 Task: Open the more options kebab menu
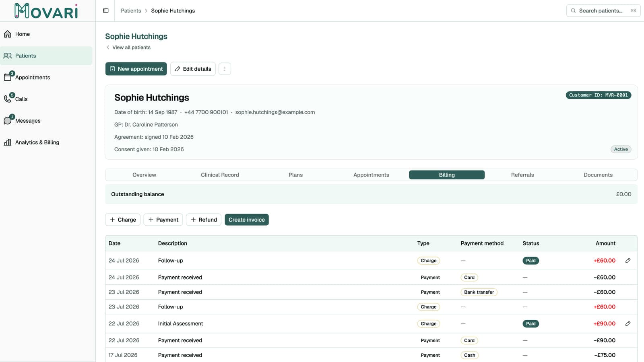(x=225, y=69)
